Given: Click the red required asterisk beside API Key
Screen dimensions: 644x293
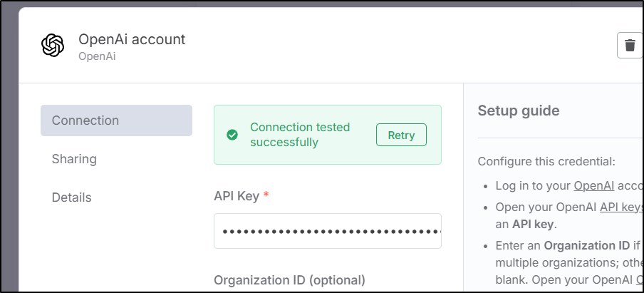Looking at the screenshot, I should coord(266,195).
